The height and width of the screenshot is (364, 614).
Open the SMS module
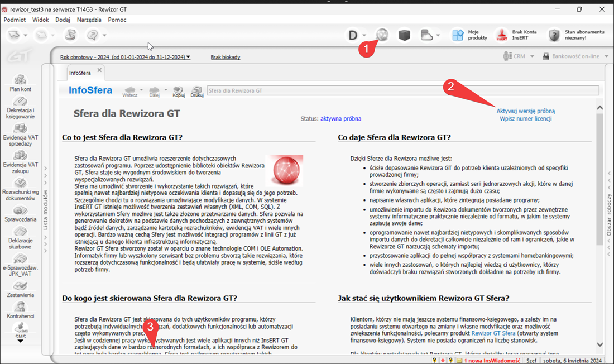[20, 330]
